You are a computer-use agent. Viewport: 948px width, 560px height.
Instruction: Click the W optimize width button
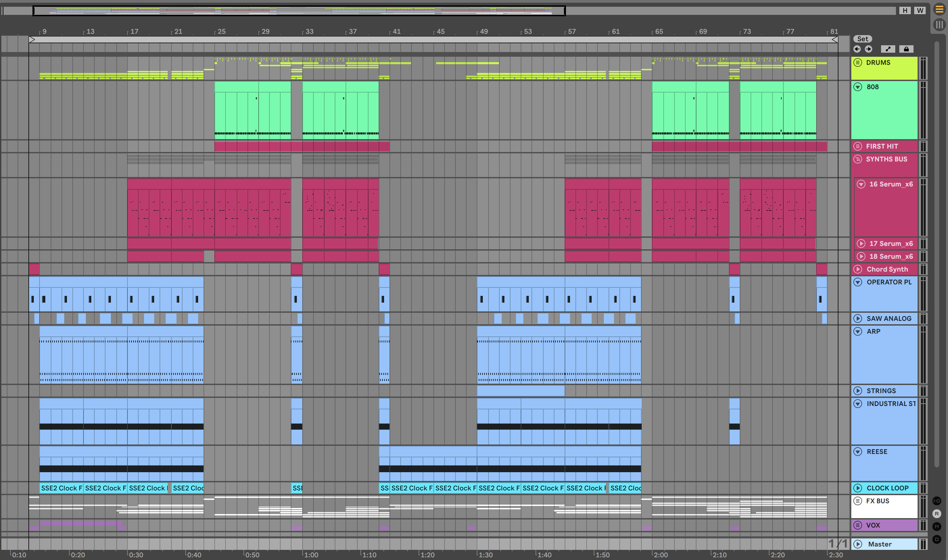click(920, 10)
